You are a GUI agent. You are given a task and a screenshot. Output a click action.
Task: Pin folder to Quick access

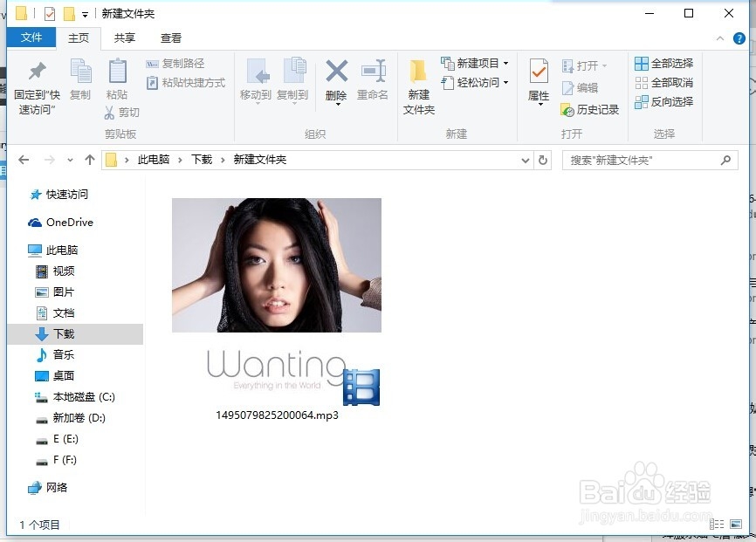[x=38, y=88]
